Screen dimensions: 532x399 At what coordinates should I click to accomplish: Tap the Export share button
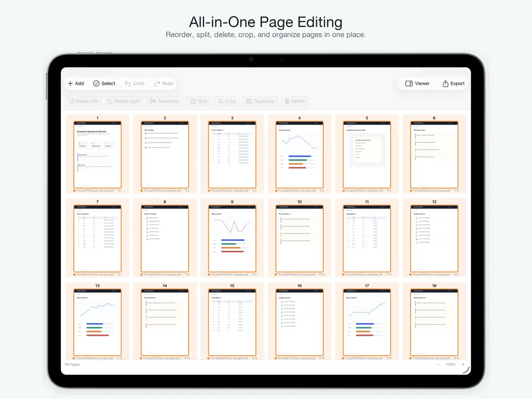tap(453, 84)
